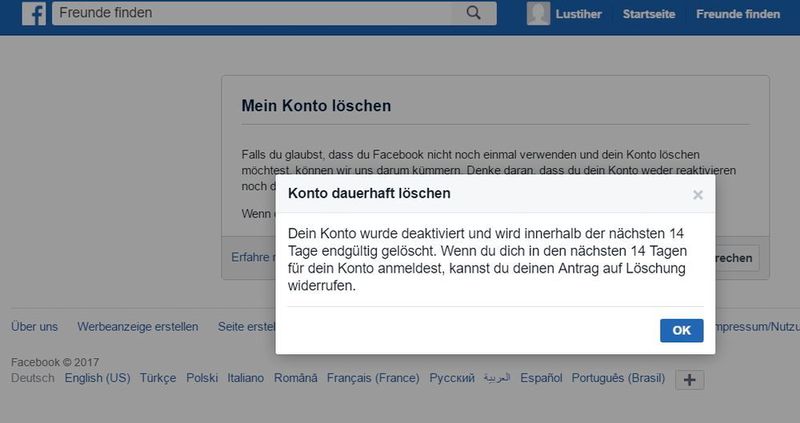
Task: Switch language to Română
Action: [x=295, y=378]
